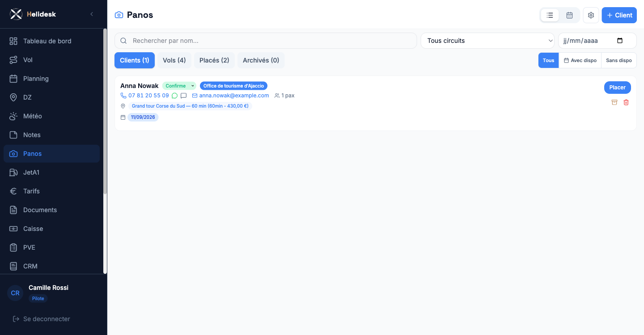Open the date picker calendar icon
The image size is (644, 335).
click(x=620, y=41)
